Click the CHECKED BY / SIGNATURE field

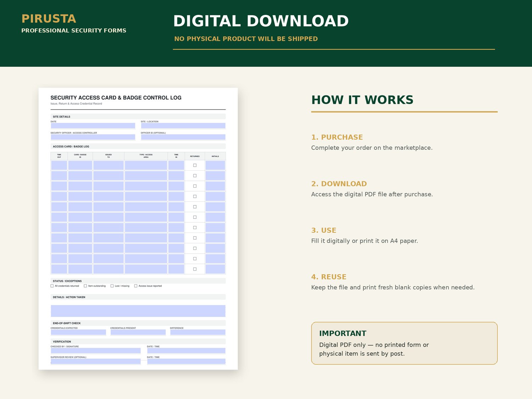(96, 350)
